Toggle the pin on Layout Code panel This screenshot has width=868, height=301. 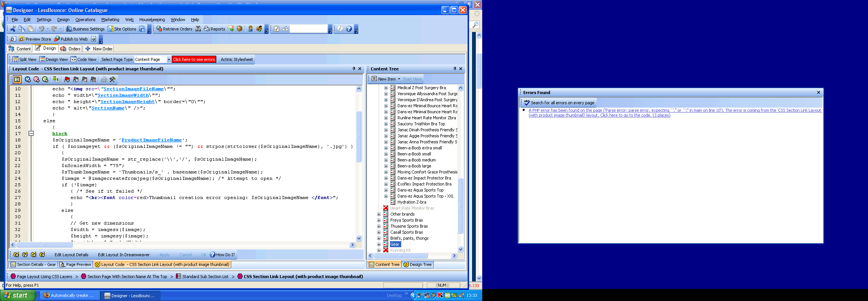point(354,69)
